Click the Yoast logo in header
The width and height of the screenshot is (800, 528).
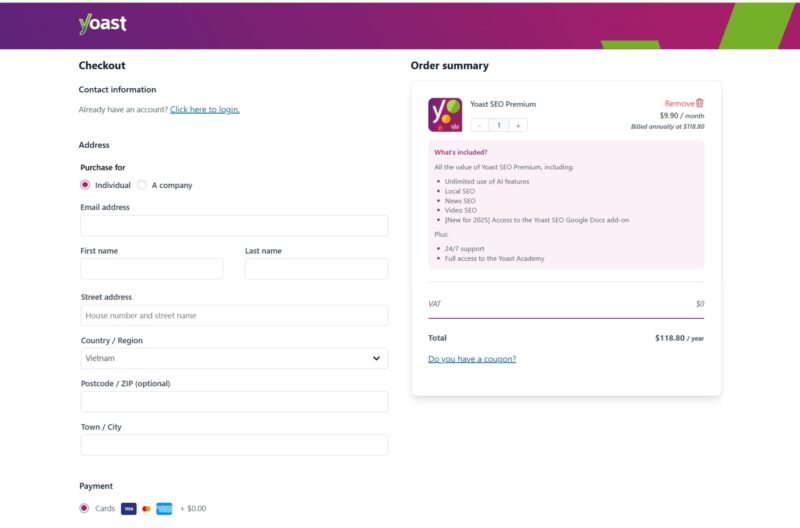(x=102, y=24)
